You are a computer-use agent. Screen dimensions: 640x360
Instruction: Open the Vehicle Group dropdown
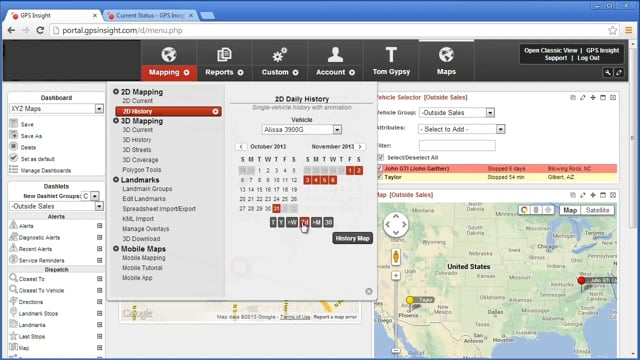(457, 113)
